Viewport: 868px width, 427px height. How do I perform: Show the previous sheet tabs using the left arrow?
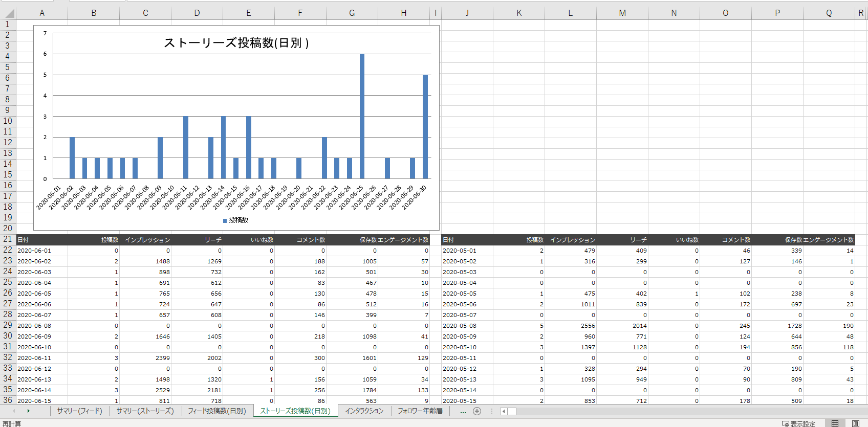click(14, 411)
